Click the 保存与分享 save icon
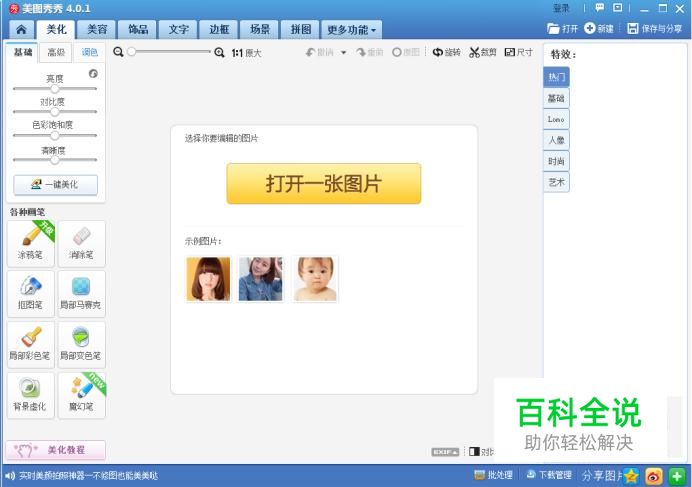The height and width of the screenshot is (487, 692). pos(632,28)
